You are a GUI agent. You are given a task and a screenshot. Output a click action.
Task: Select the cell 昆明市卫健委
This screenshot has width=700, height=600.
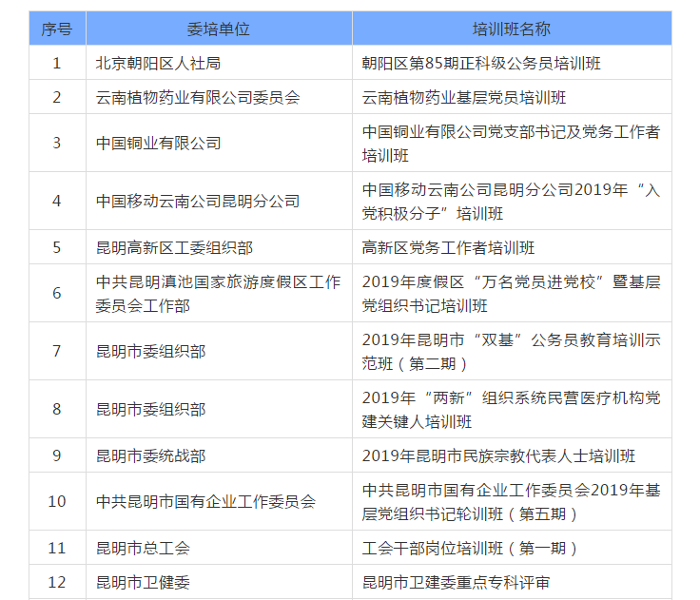(219, 582)
